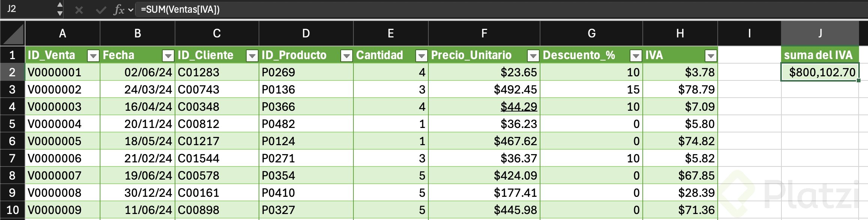The height and width of the screenshot is (220, 868).
Task: Expand the function dropdown arrow beside fx
Action: (131, 10)
